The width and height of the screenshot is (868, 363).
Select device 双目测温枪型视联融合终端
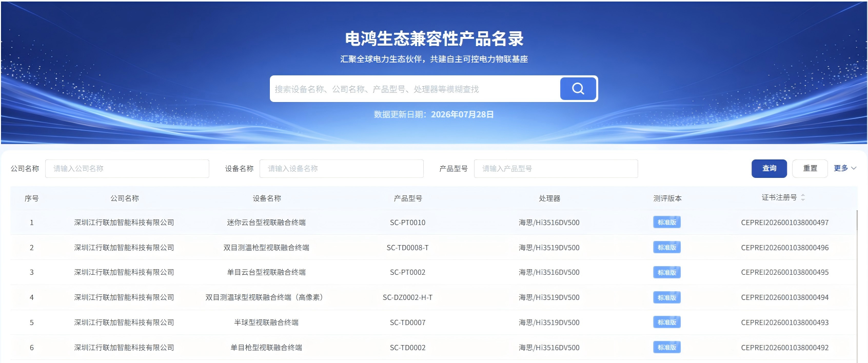point(266,248)
